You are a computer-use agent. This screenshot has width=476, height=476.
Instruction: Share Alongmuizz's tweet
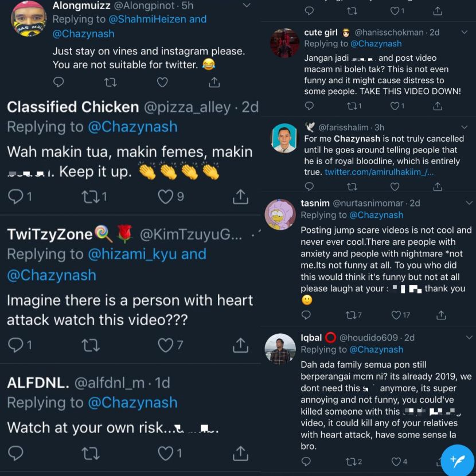pyautogui.click(x=214, y=83)
